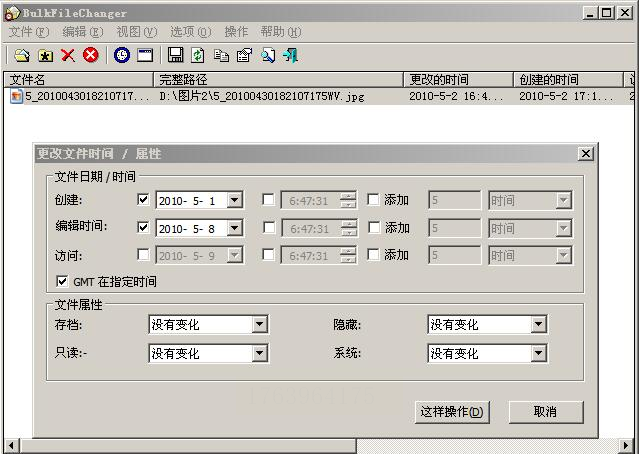Click the green refresh icon in toolbar
This screenshot has width=639, height=454.
click(198, 55)
